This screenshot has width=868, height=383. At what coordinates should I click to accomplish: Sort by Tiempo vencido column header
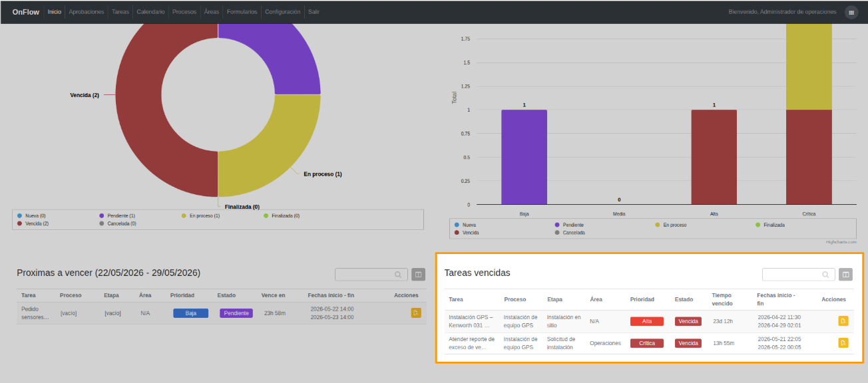(722, 299)
